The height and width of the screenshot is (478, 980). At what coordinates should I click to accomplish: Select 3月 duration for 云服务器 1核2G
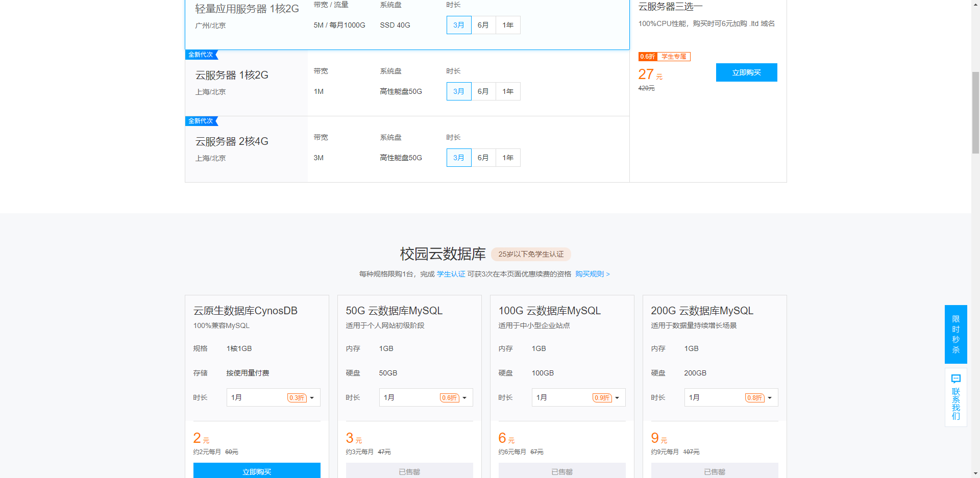[459, 91]
